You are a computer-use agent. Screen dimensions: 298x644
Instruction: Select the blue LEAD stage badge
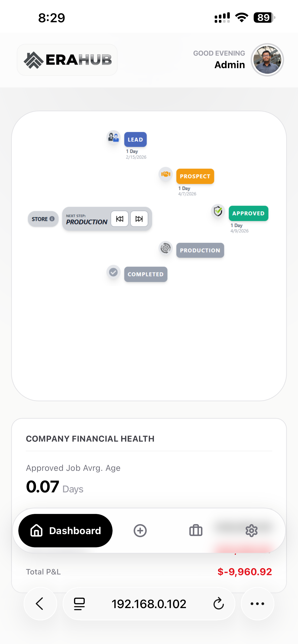tap(135, 140)
